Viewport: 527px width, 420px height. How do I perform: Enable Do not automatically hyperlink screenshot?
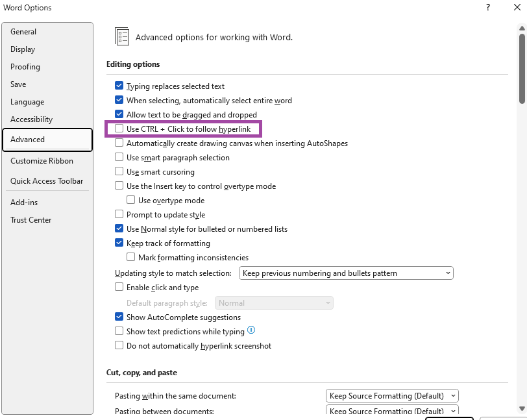(119, 345)
